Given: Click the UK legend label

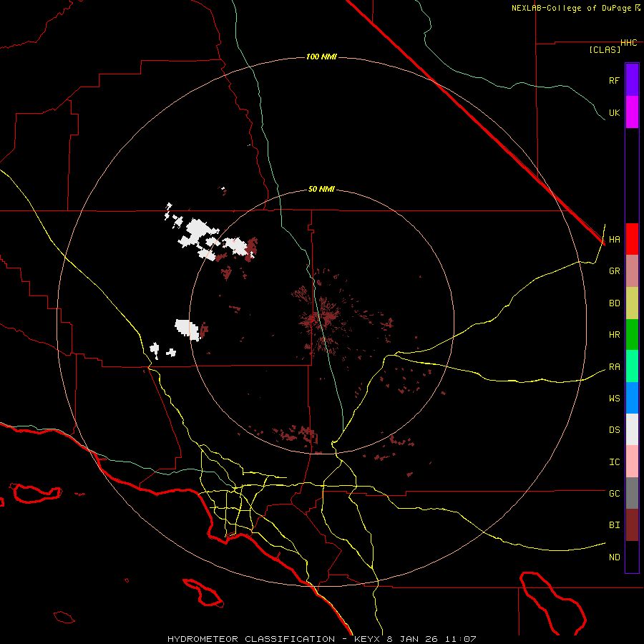Looking at the screenshot, I should click(614, 112).
